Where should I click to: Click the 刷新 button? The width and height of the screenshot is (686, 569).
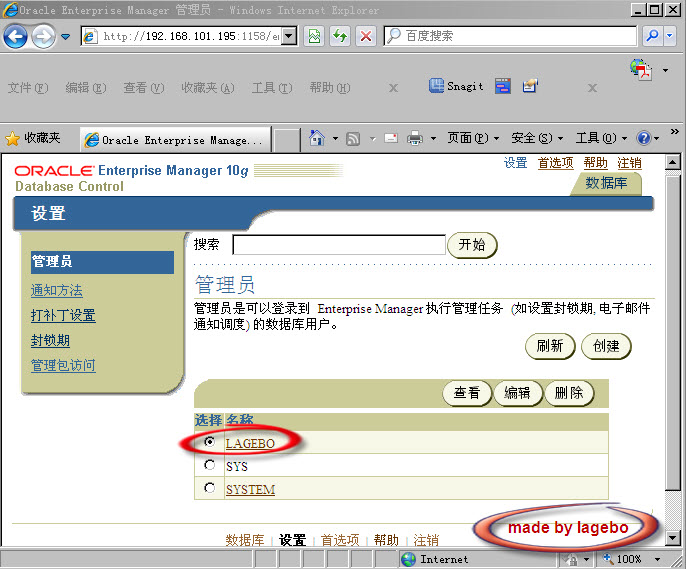550,346
